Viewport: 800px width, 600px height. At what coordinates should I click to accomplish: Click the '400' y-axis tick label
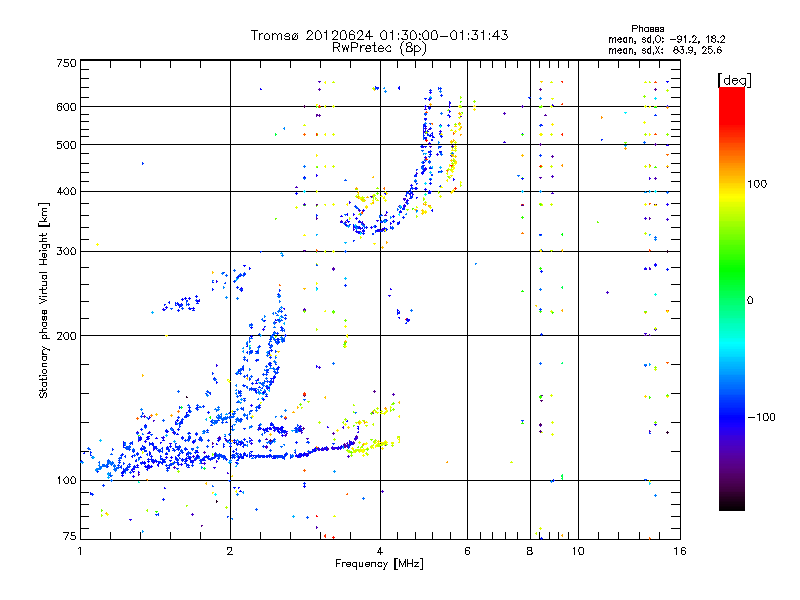(x=66, y=192)
